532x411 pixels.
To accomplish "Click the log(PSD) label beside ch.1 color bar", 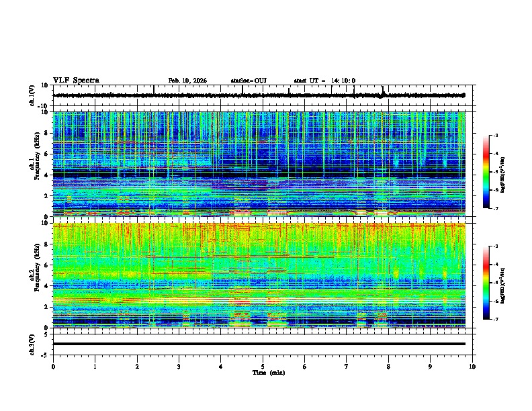I will [503, 175].
